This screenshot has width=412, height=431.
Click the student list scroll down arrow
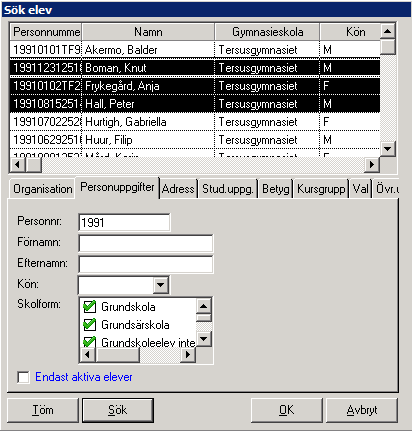click(387, 149)
